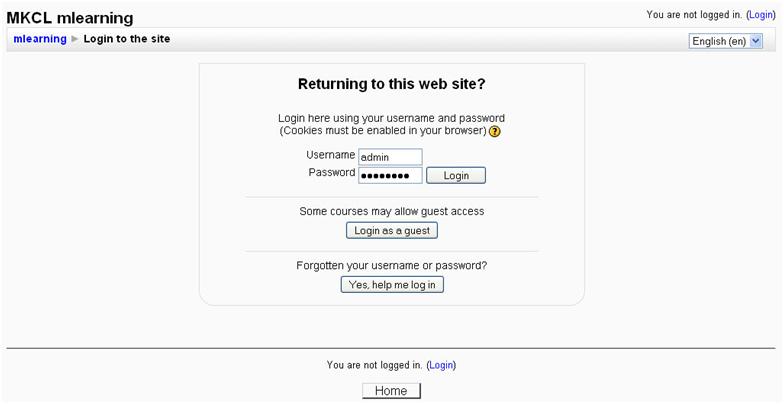Click the Password label text
The height and width of the screenshot is (404, 784).
pyautogui.click(x=331, y=173)
